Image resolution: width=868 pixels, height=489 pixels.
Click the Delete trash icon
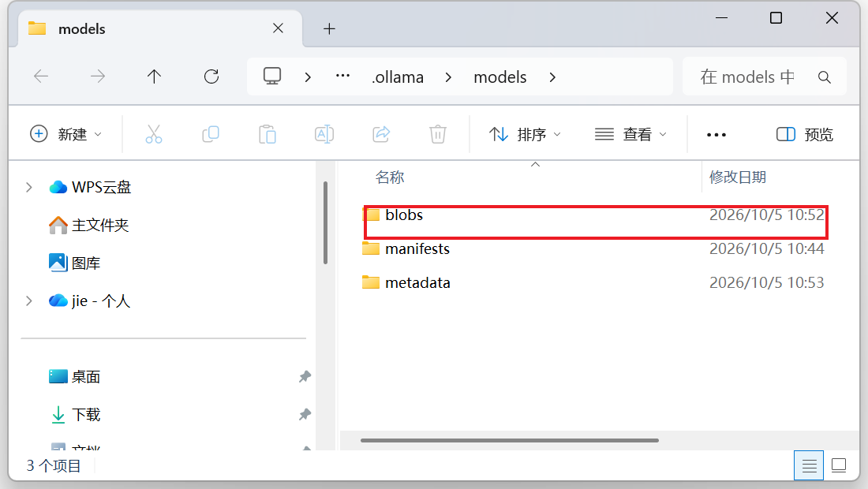[438, 134]
